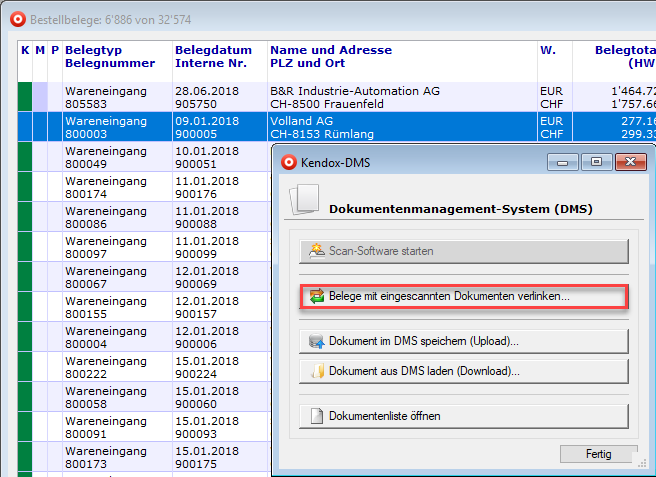
Task: Click the link documents arrows icon
Action: (x=317, y=297)
